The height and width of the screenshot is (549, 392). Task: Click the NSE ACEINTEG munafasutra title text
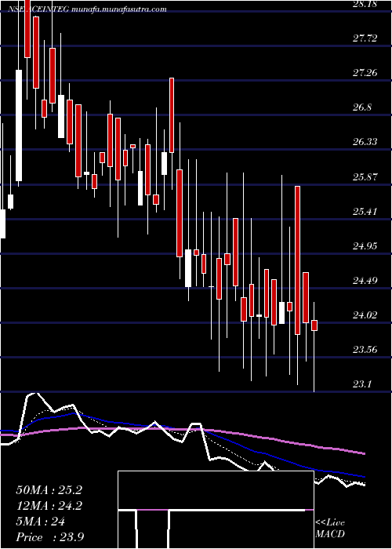coord(88,9)
